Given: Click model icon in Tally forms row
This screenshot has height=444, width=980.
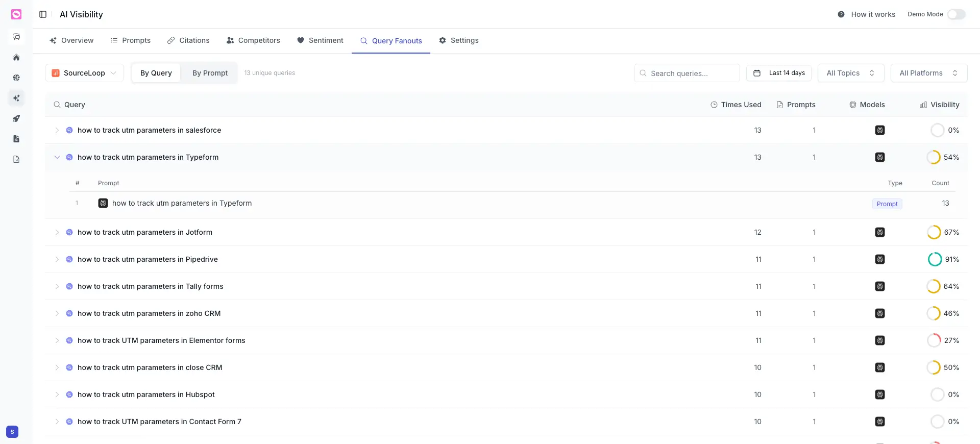Looking at the screenshot, I should coord(880,286).
